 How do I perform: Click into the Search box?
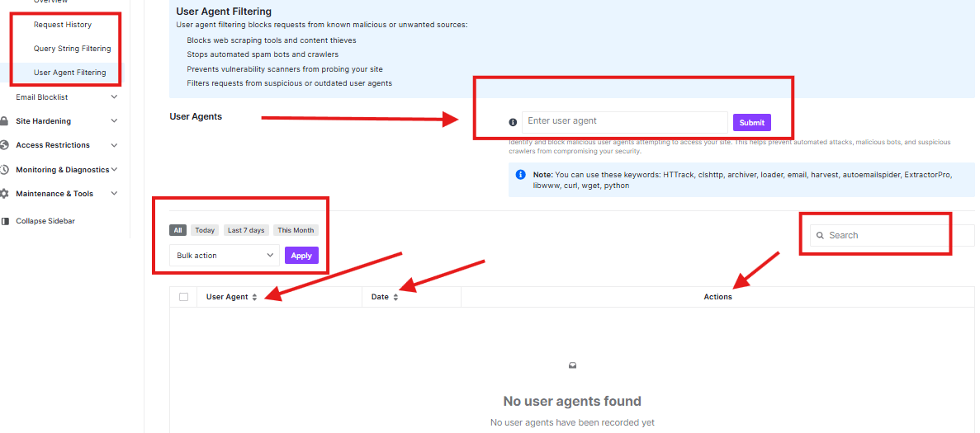click(892, 235)
